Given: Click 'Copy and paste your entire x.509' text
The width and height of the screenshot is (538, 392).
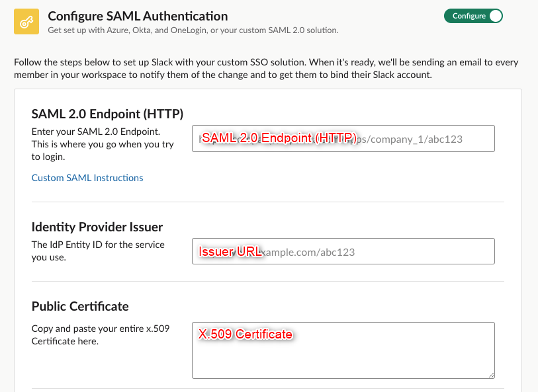Looking at the screenshot, I should (x=101, y=334).
